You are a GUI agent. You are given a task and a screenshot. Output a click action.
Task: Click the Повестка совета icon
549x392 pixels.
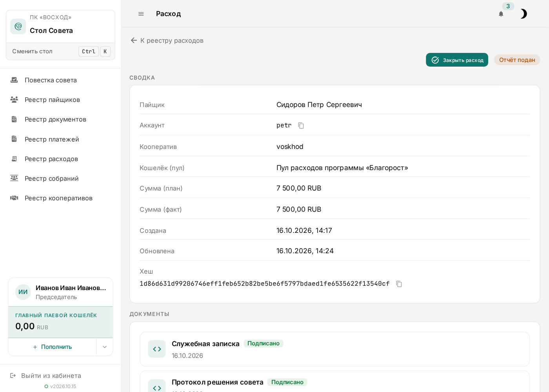coord(14,80)
